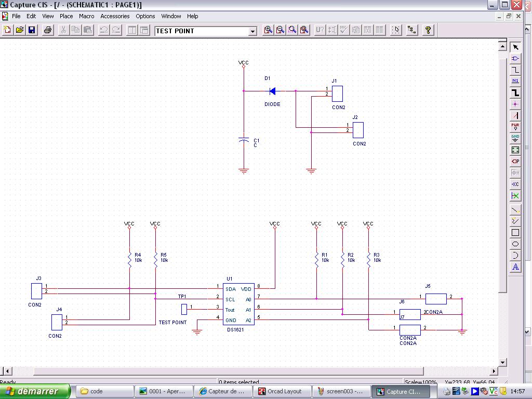Open the Place menu
Screen dimensions: 532x399
(x=66, y=16)
